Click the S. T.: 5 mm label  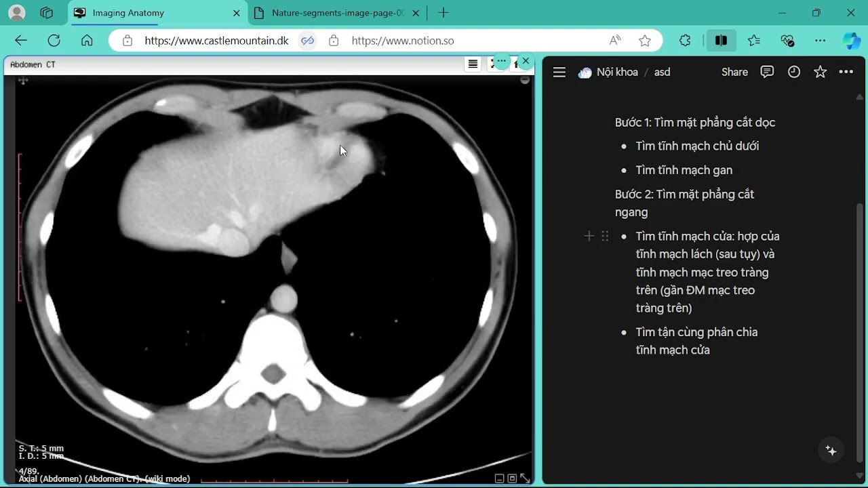click(x=41, y=448)
